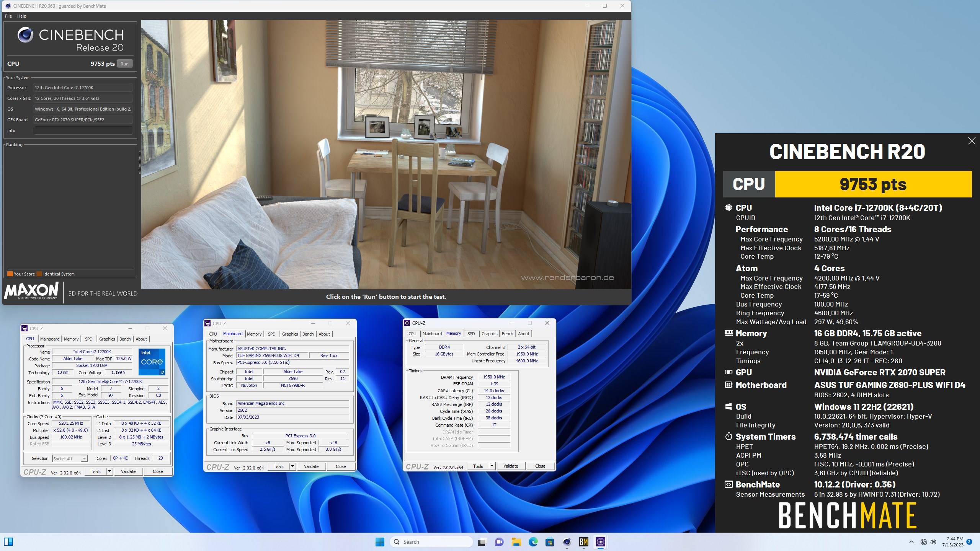Viewport: 980px width, 551px height.
Task: Open the Socket #1 selection dropdown
Action: tap(70, 458)
